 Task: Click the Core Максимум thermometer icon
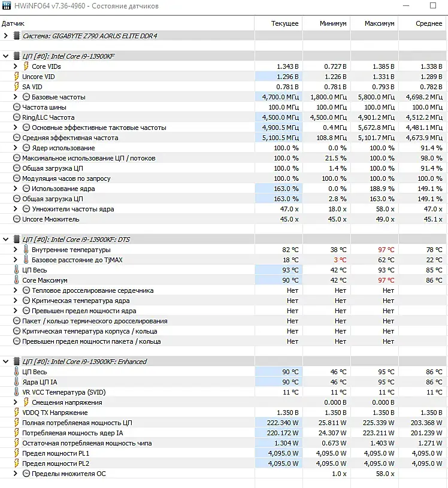point(17,280)
